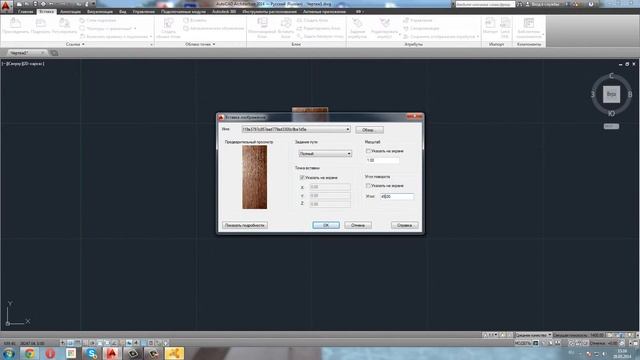The image size is (640, 360).
Task: Switch to the Вид ribbon tab
Action: tap(122, 12)
